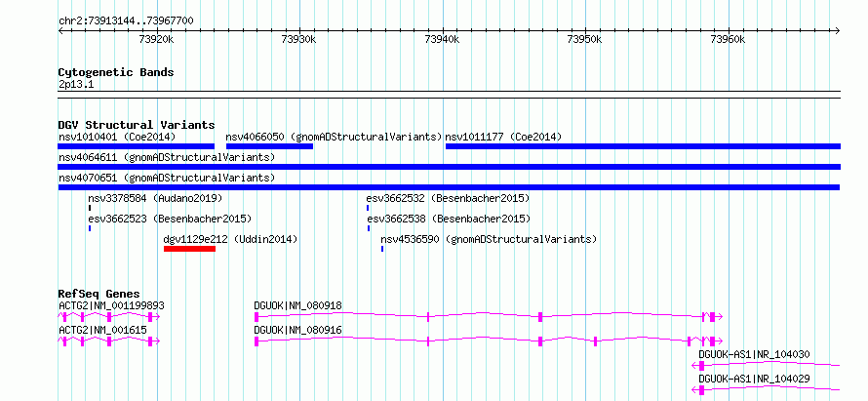Image resolution: width=868 pixels, height=401 pixels.
Task: Click the ACTG2|NM_001615 gene label
Action: pos(103,330)
